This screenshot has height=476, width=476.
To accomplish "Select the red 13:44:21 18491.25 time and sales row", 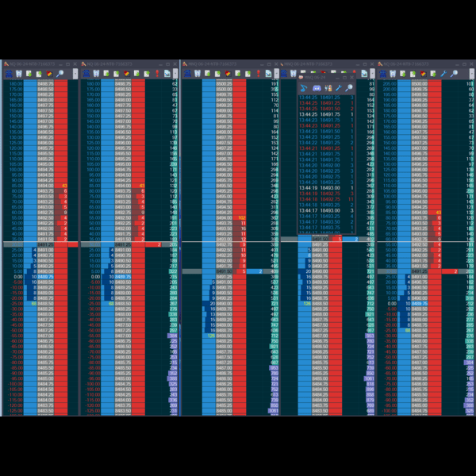I will tap(326, 148).
